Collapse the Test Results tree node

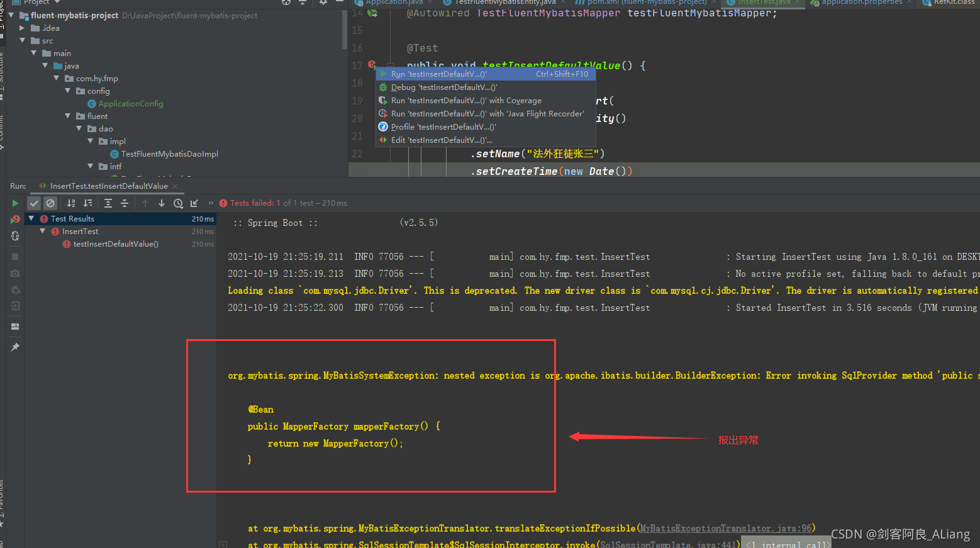tap(32, 218)
